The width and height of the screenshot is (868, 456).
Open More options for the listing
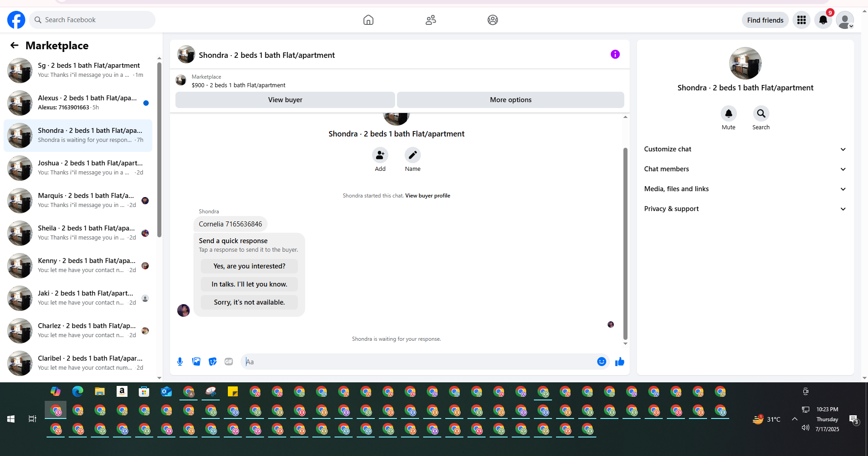tap(511, 100)
